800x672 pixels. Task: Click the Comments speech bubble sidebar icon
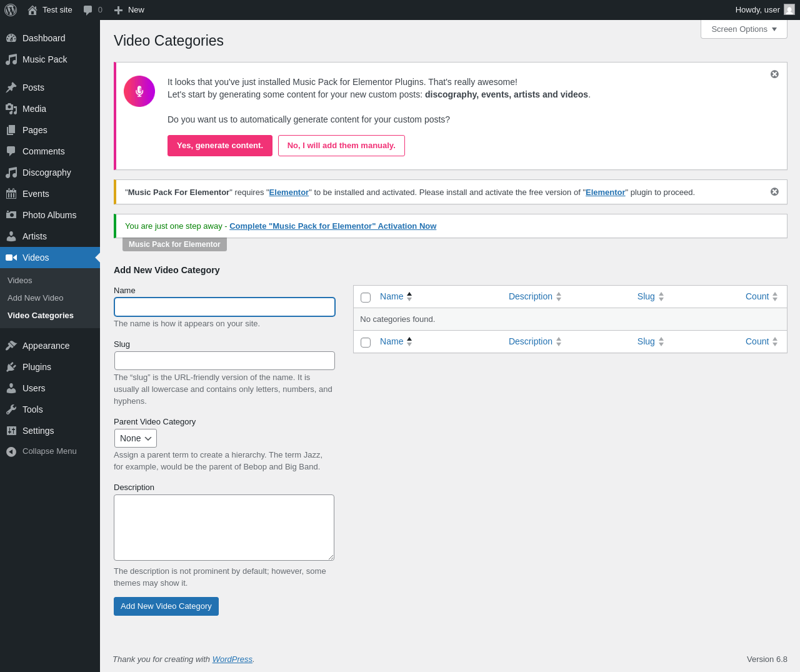point(11,151)
